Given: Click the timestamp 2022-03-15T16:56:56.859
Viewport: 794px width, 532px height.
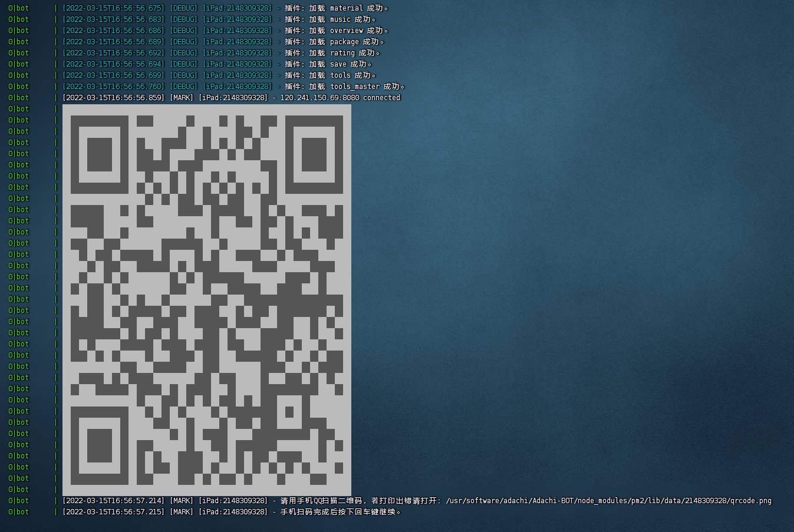Looking at the screenshot, I should click(x=114, y=98).
